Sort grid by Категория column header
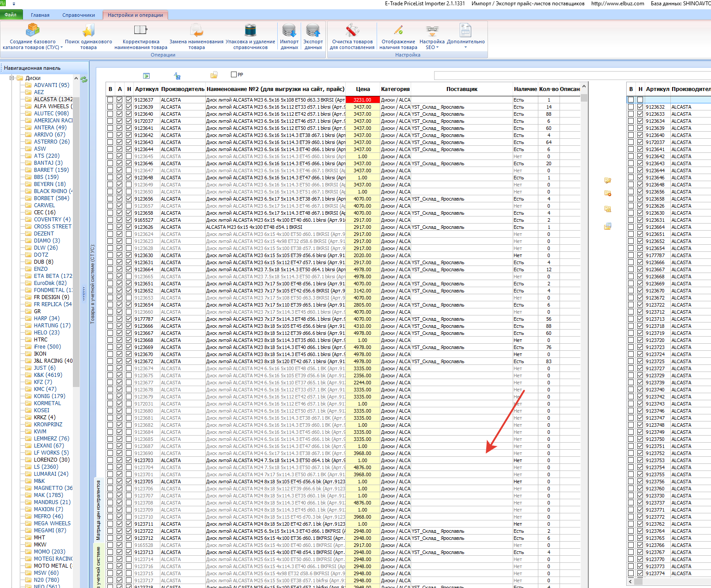This screenshot has height=588, width=711. [x=396, y=89]
